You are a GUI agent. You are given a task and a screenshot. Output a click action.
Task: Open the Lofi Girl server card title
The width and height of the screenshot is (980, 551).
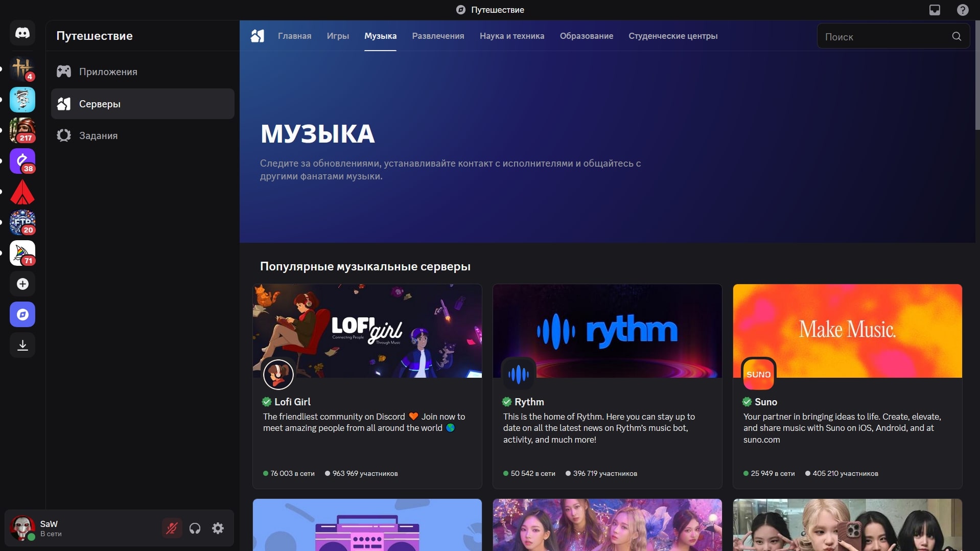coord(292,402)
